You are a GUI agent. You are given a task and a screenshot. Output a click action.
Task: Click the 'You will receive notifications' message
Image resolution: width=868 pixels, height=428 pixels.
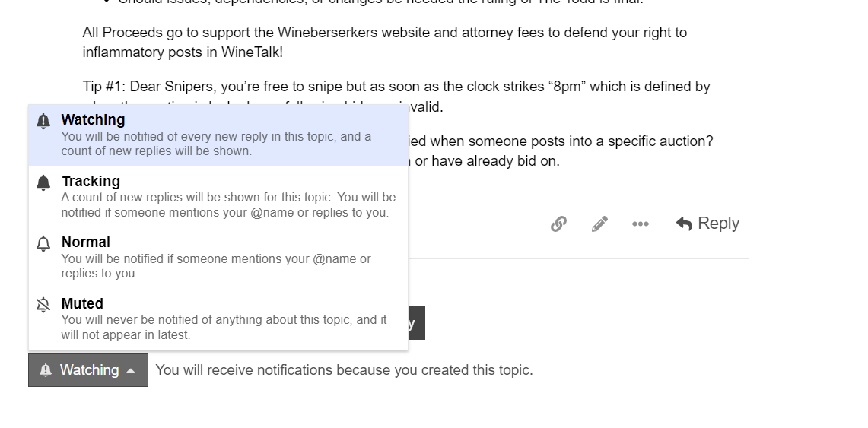click(344, 370)
